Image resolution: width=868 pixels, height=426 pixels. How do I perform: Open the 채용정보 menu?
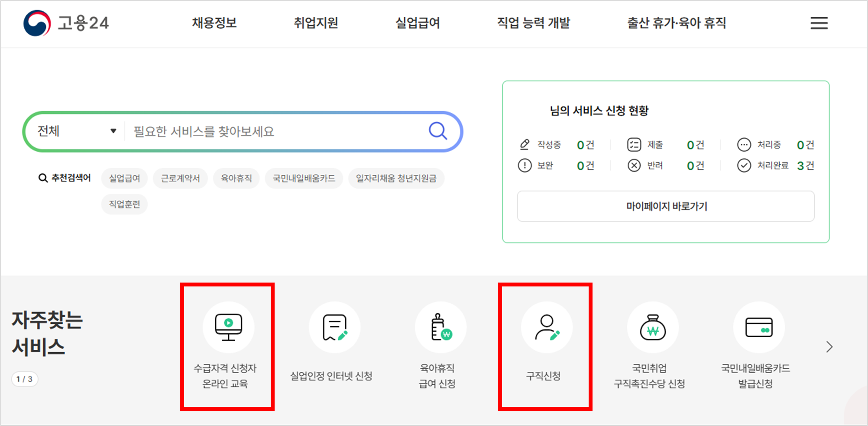coord(214,23)
